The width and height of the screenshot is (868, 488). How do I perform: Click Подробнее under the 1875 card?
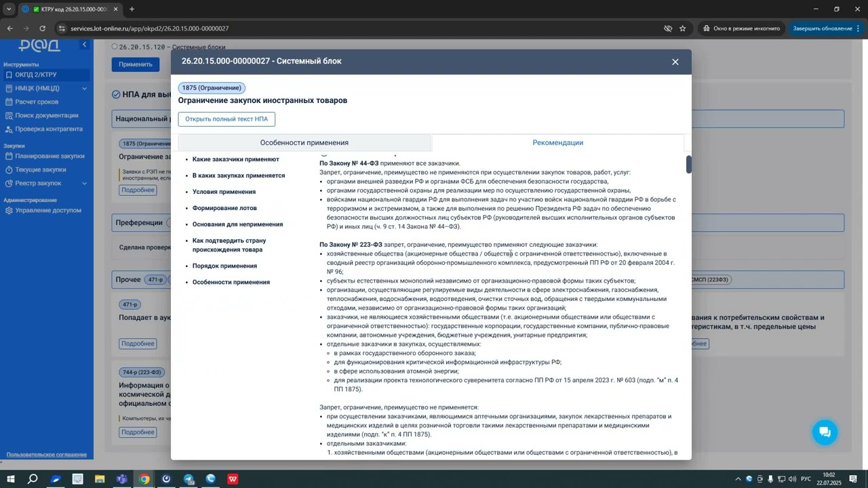[x=138, y=190]
